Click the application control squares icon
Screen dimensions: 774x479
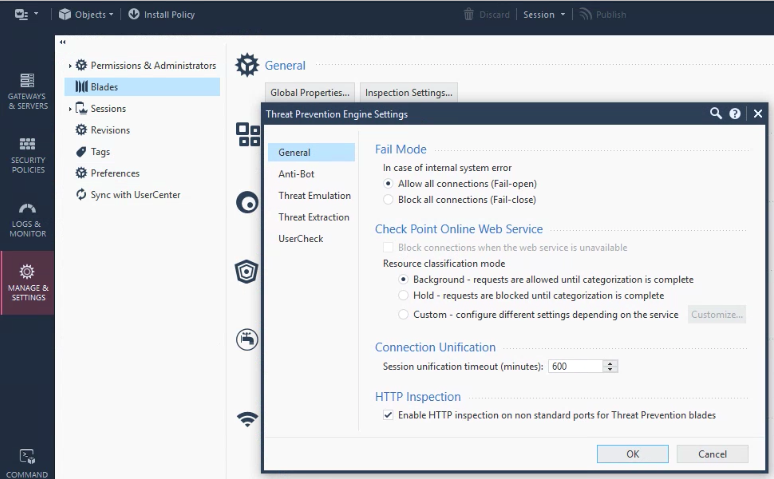(x=247, y=134)
